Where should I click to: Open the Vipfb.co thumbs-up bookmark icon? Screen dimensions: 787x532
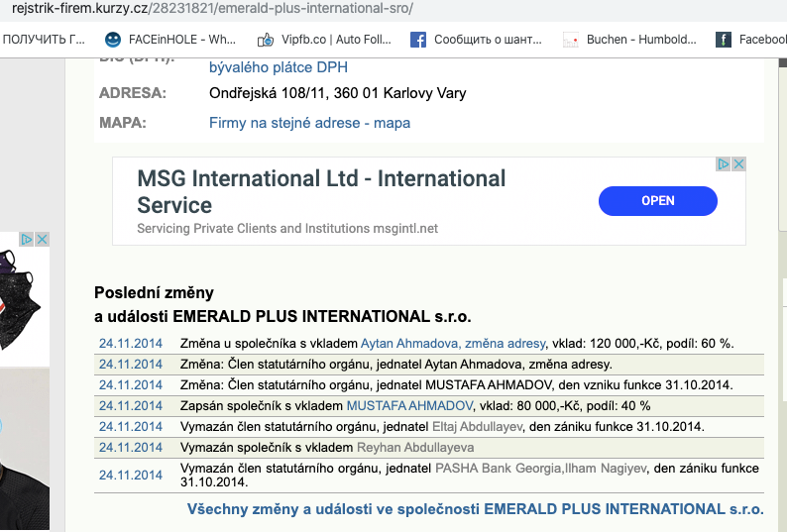tap(265, 40)
